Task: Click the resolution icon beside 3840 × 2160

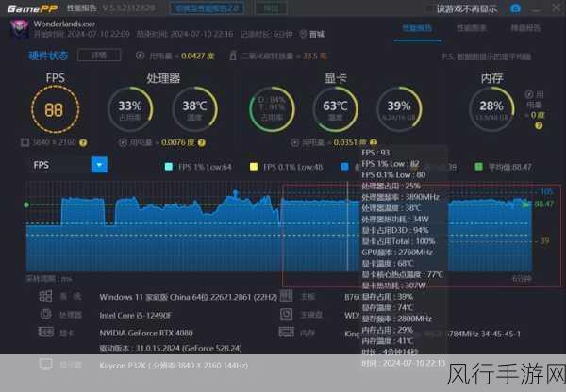Action: coord(25,142)
